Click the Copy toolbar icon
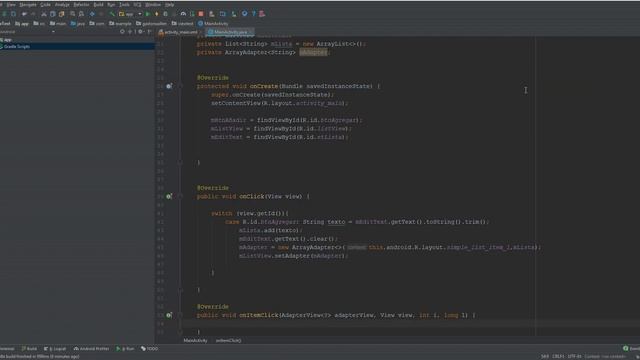This screenshot has width=640, height=360. tap(52, 13)
